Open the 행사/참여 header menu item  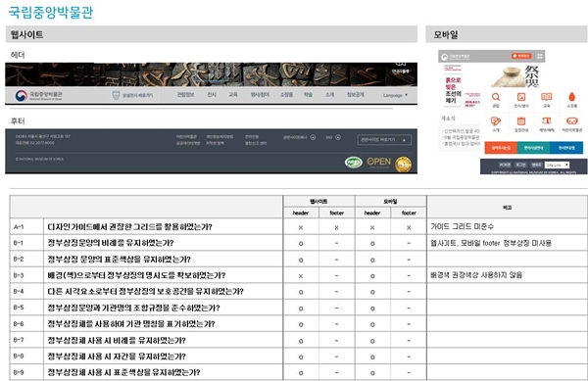pos(260,95)
